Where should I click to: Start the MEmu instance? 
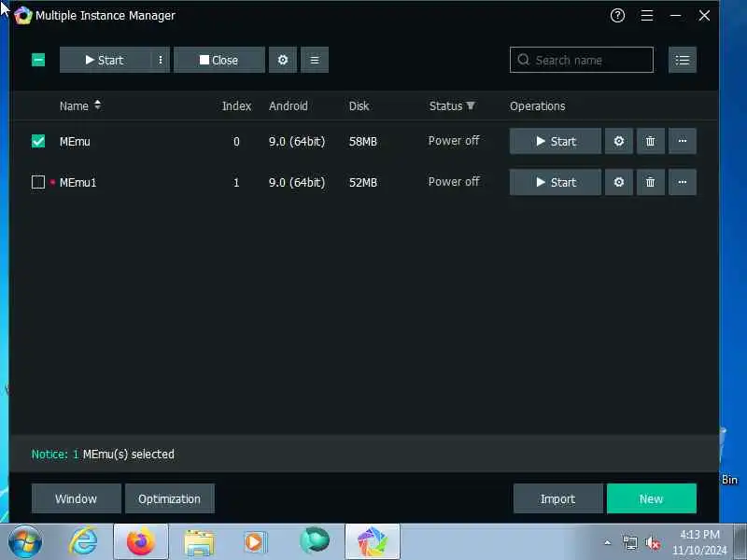[556, 142]
